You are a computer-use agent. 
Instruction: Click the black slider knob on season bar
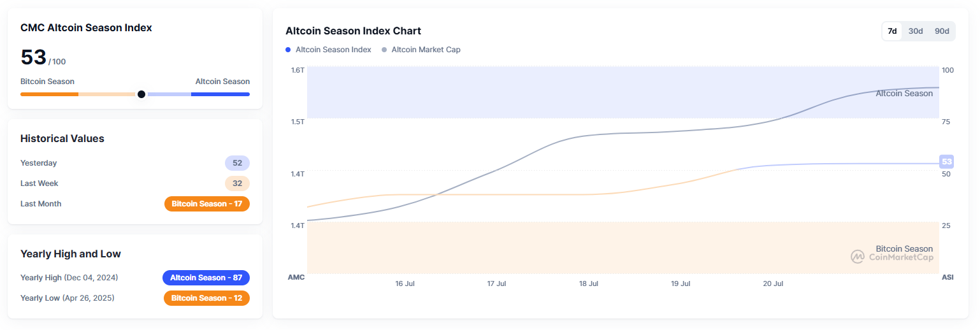coord(141,94)
